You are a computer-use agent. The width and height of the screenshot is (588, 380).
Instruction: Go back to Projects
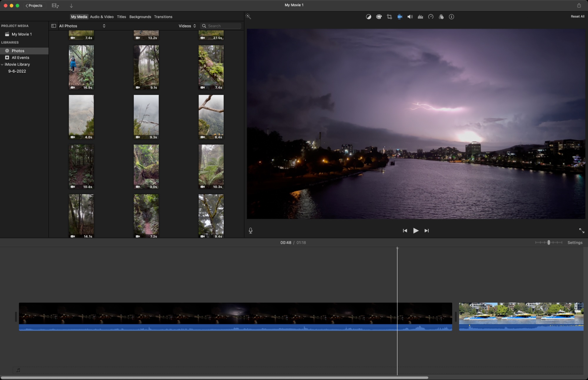click(x=34, y=6)
